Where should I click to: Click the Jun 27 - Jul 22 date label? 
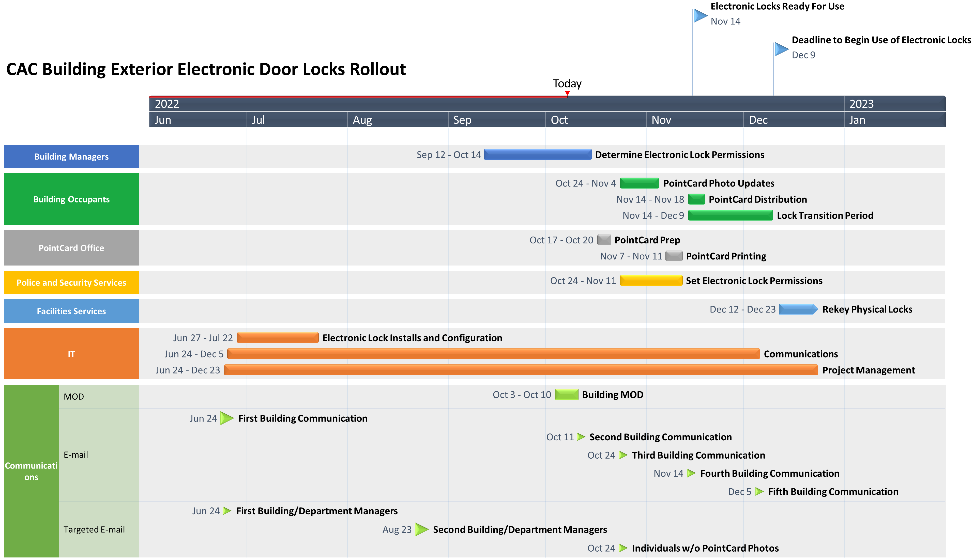(x=203, y=338)
